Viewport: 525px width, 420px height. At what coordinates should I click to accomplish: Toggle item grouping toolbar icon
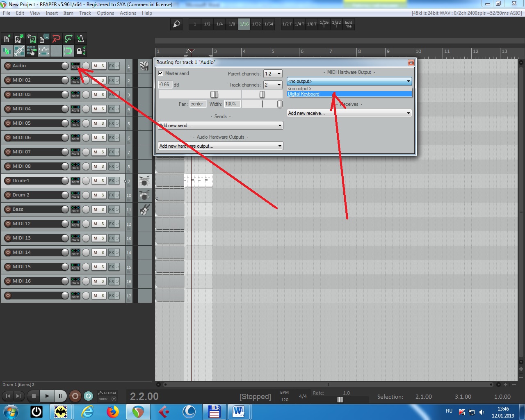point(19,51)
